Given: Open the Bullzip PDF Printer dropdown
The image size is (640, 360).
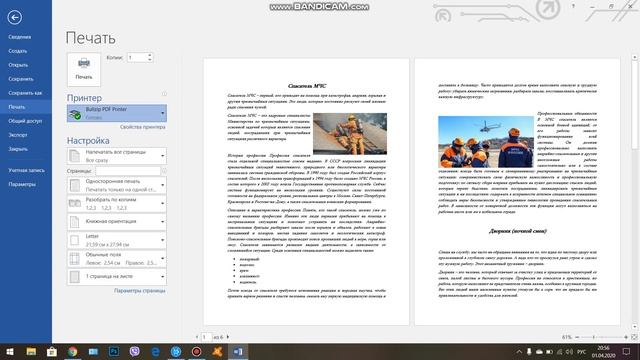Looking at the screenshot, I should pyautogui.click(x=117, y=113).
